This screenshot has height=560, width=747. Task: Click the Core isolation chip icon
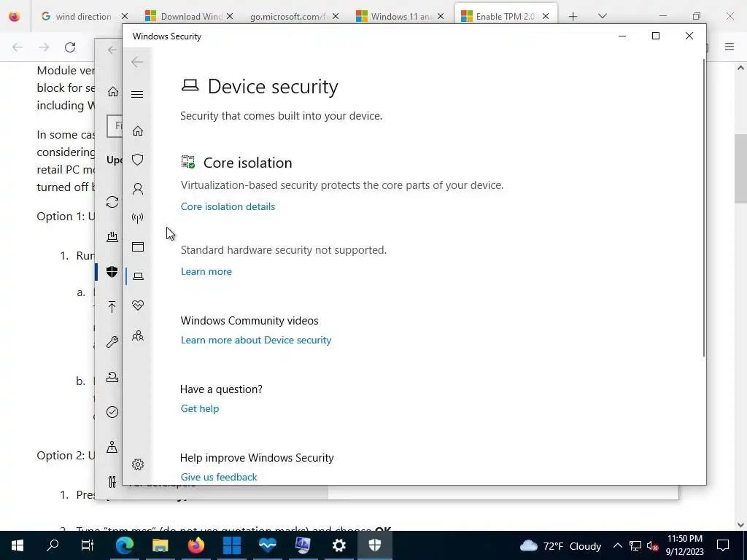coord(188,162)
